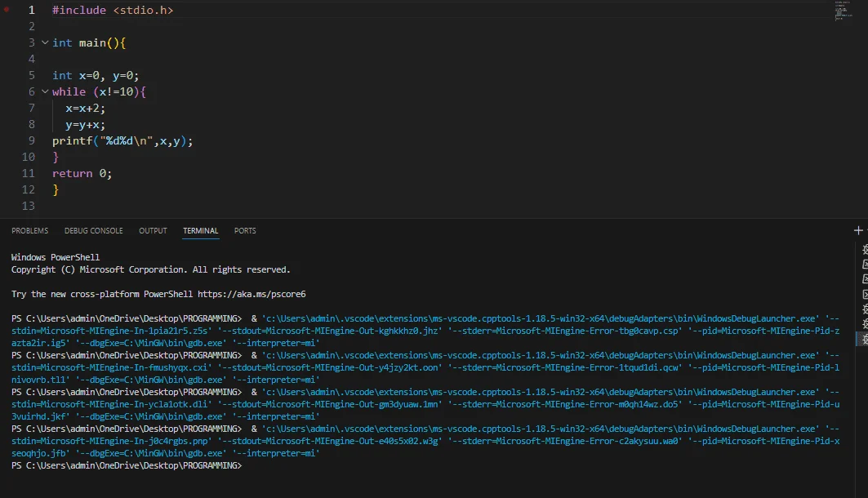Click on the 'y=y+x;' statement
Image resolution: width=868 pixels, height=498 pixels.
(85, 124)
